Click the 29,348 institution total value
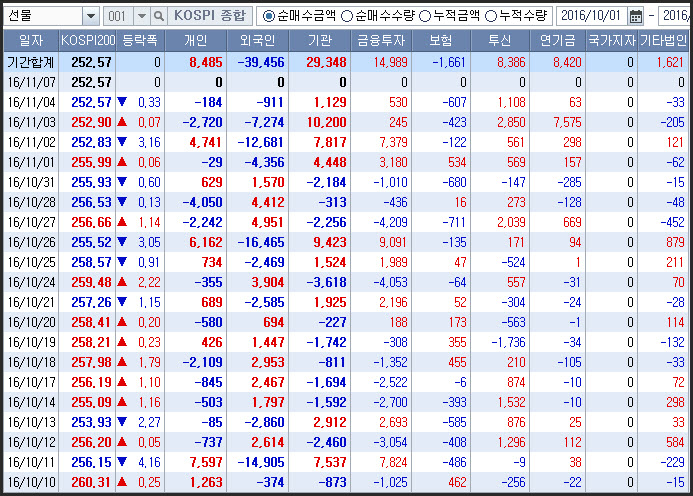Screen dimensions: 693x496 point(326,62)
